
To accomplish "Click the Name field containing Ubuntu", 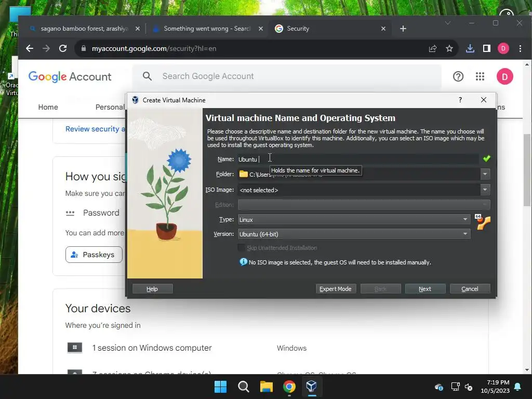I will coord(358,159).
